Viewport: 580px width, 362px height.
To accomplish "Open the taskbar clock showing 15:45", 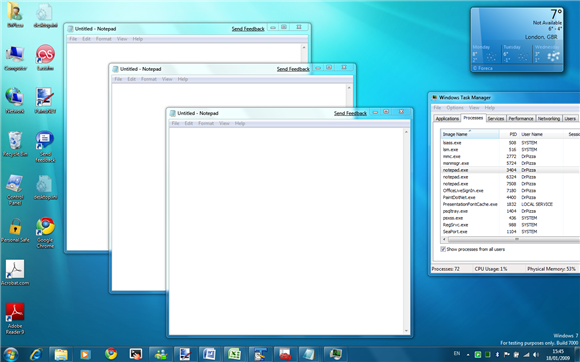I will 558,355.
